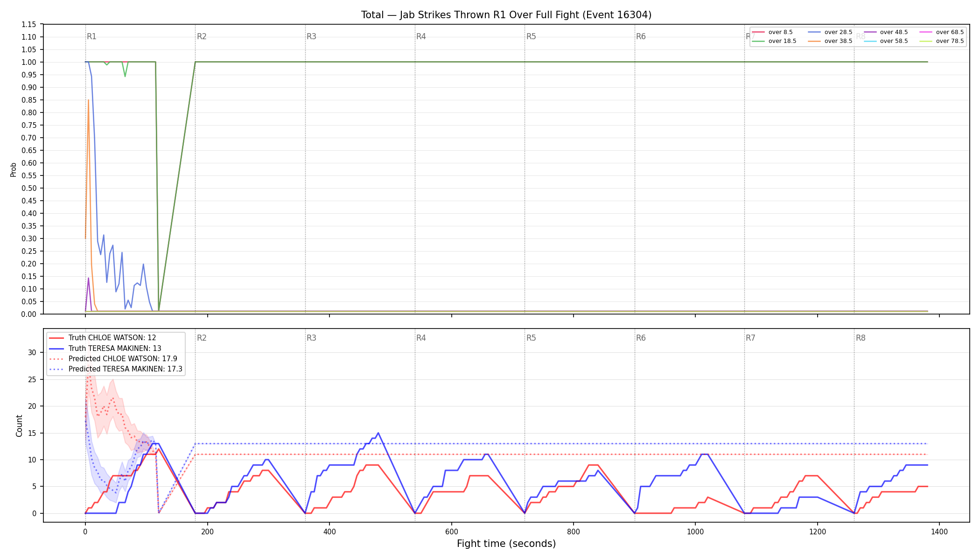
Task: Click 'Predicted CHLOE WATSON: 17.9' legend entry
Action: pyautogui.click(x=113, y=359)
